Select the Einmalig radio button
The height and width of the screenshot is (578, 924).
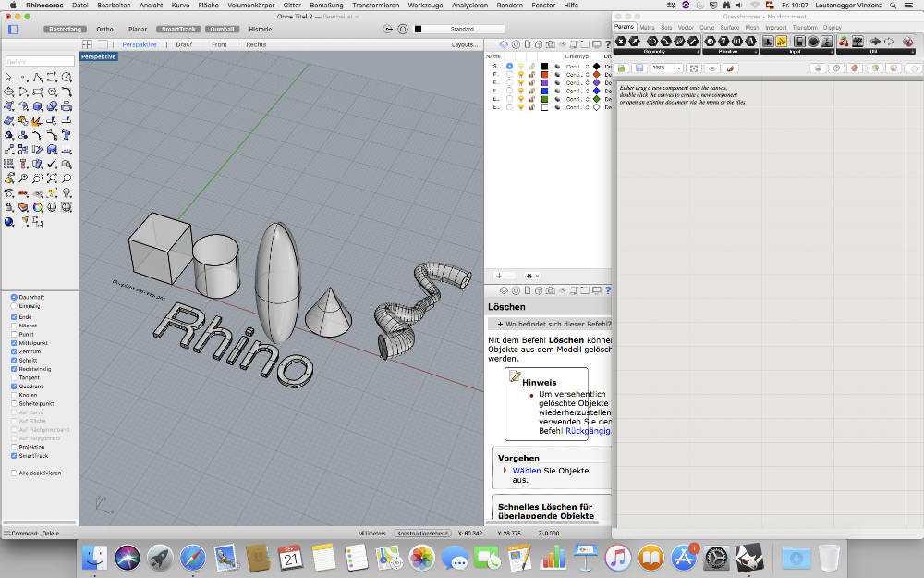pos(14,306)
